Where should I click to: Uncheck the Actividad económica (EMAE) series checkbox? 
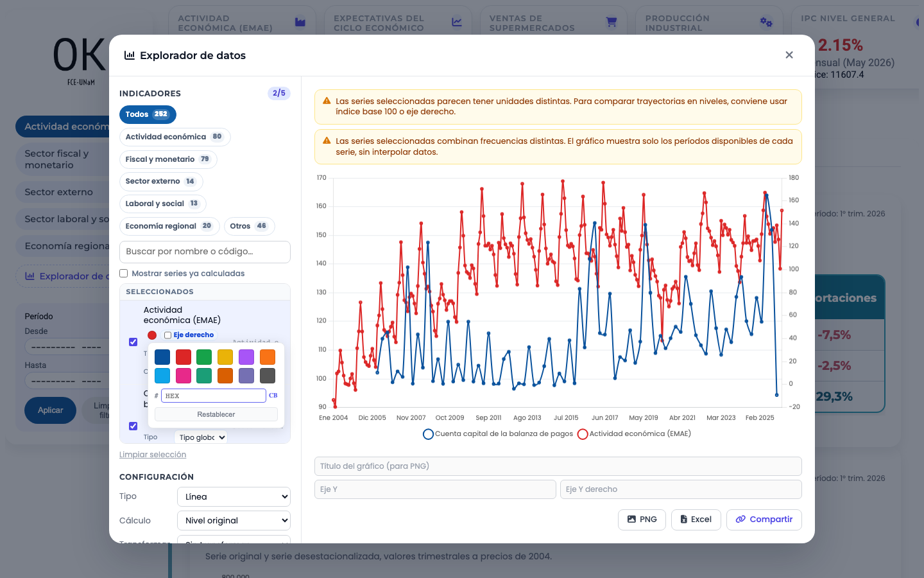[133, 342]
